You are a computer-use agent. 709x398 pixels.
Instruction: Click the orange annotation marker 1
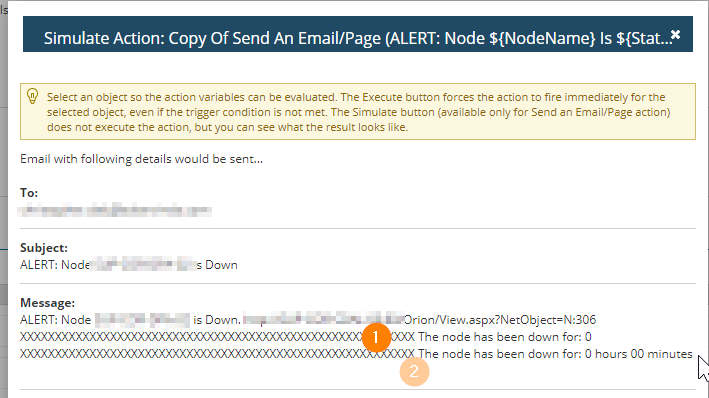coord(376,337)
